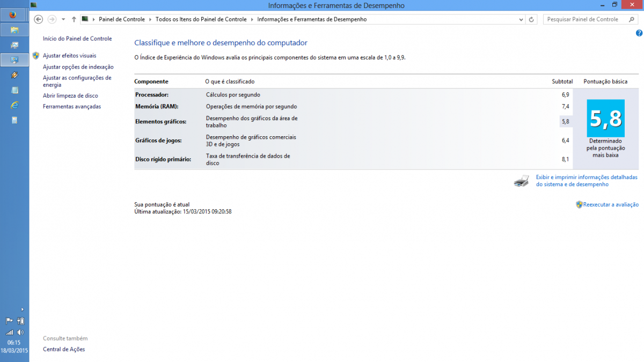Open the volume speaker tray icon
This screenshot has width=644, height=362.
pyautogui.click(x=20, y=333)
